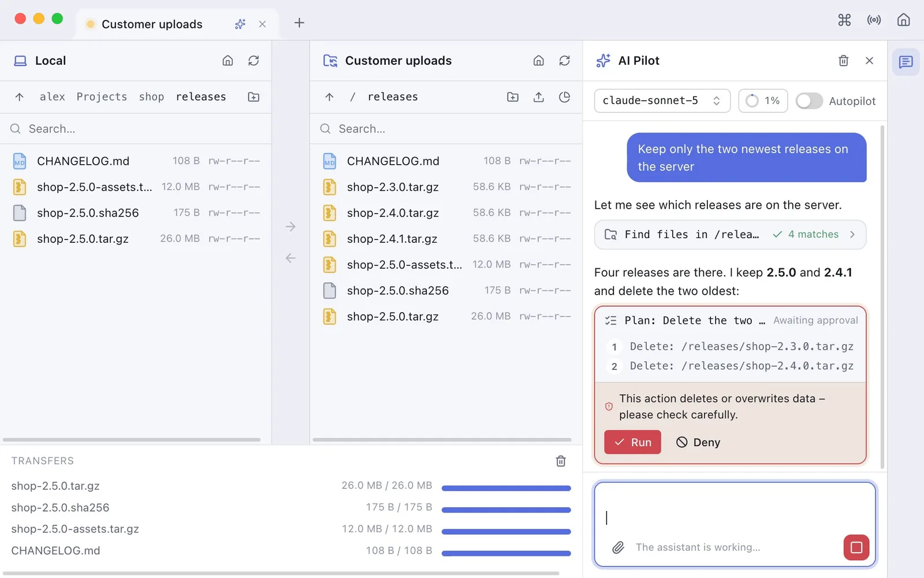Select shop-2.5.0.sha256 in Local pane
Image resolution: width=924 pixels, height=578 pixels.
pyautogui.click(x=136, y=213)
